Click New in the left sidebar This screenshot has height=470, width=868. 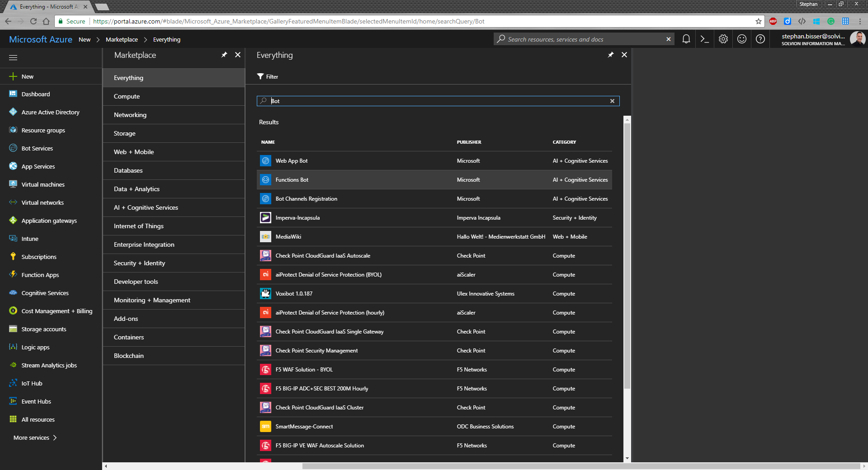[x=51, y=76]
